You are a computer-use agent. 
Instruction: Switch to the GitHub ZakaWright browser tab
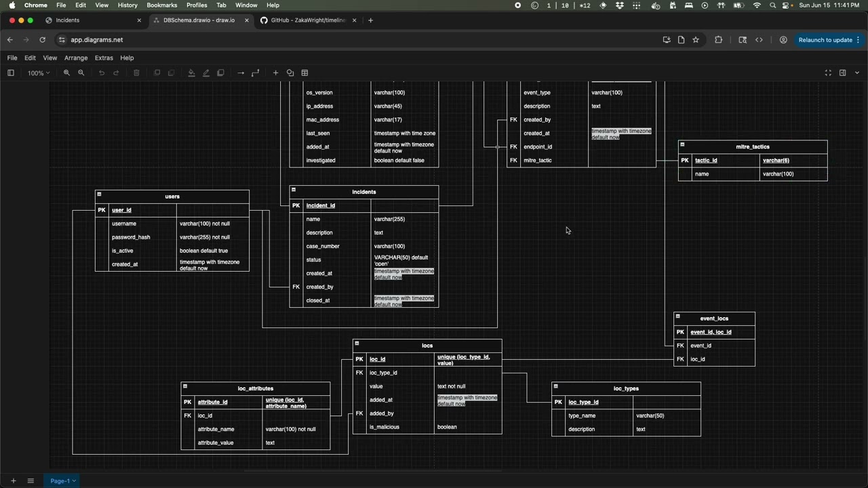tap(308, 20)
